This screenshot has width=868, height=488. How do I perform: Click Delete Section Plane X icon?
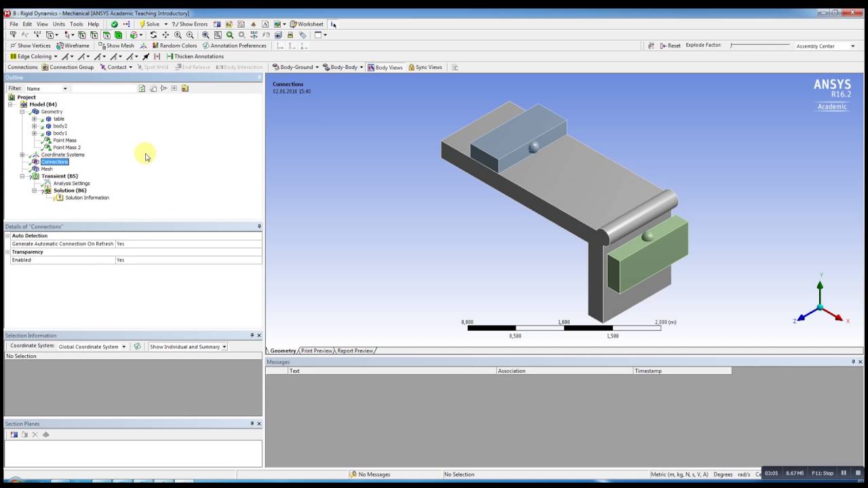(x=35, y=434)
